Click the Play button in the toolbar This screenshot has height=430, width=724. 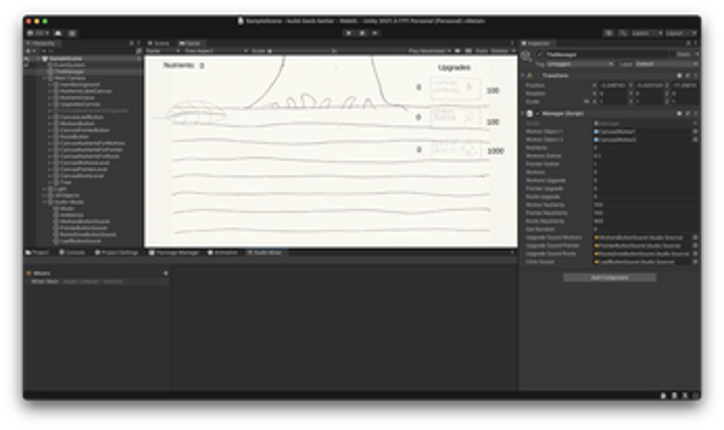[x=349, y=33]
